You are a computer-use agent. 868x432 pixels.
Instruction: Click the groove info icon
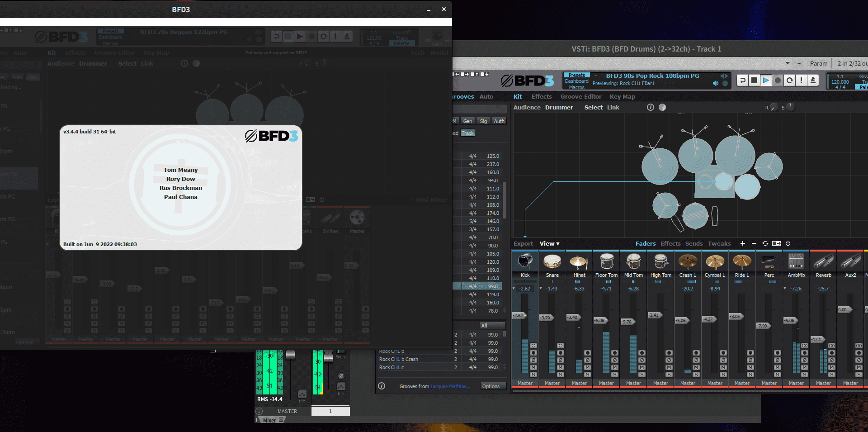tap(382, 386)
